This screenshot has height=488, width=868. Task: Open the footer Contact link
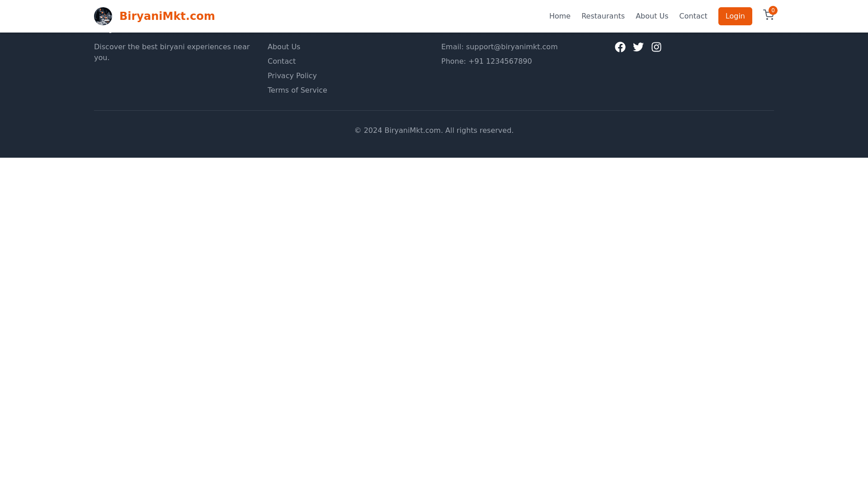click(282, 61)
